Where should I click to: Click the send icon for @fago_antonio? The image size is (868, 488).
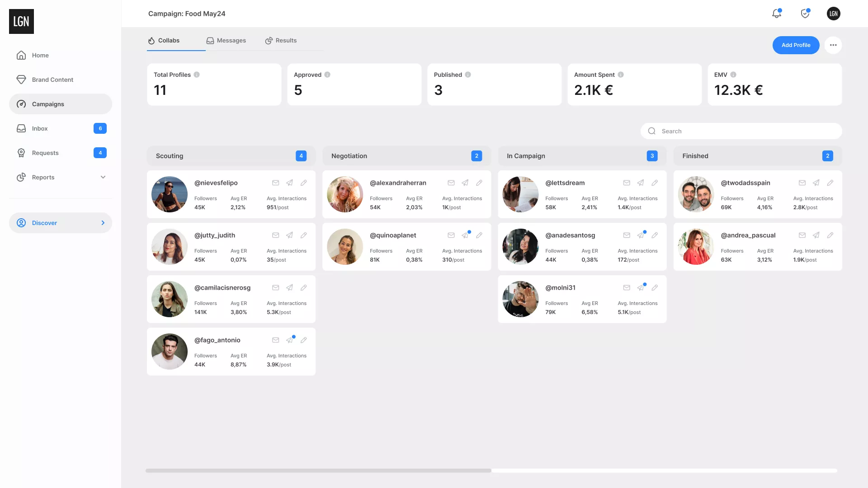tap(289, 340)
